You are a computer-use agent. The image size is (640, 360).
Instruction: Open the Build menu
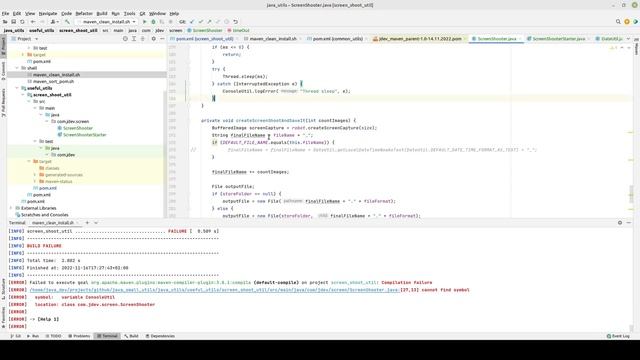102,13
